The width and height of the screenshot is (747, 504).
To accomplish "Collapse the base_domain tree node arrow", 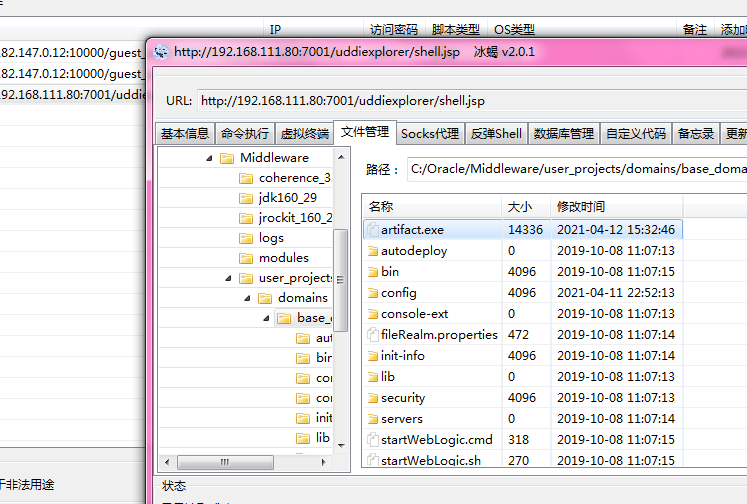I will tap(266, 318).
